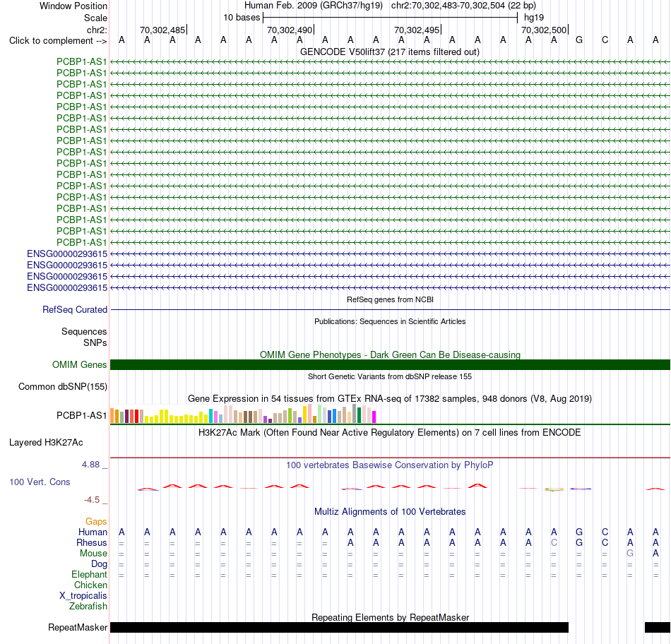Click the 'Zebrafish' alignment row label
The width and height of the screenshot is (671, 644).
(88, 607)
